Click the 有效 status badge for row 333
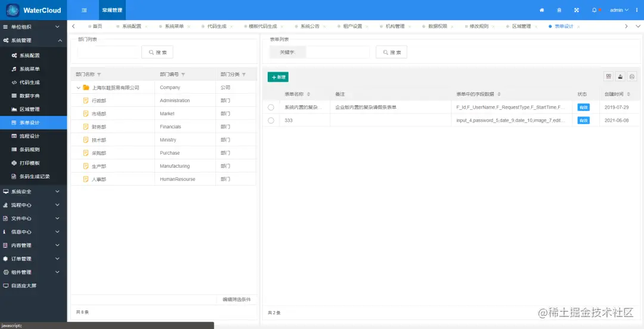The height and width of the screenshot is (329, 644). tap(583, 121)
